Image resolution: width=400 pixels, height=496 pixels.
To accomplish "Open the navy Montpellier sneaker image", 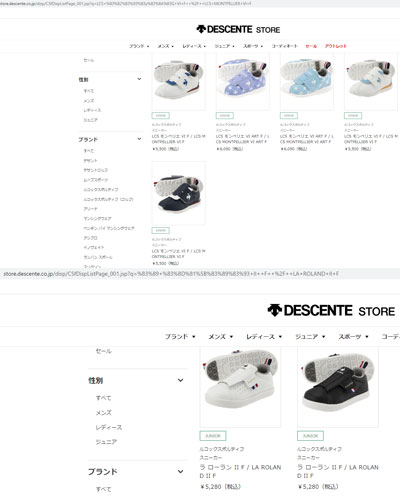I will [x=179, y=193].
